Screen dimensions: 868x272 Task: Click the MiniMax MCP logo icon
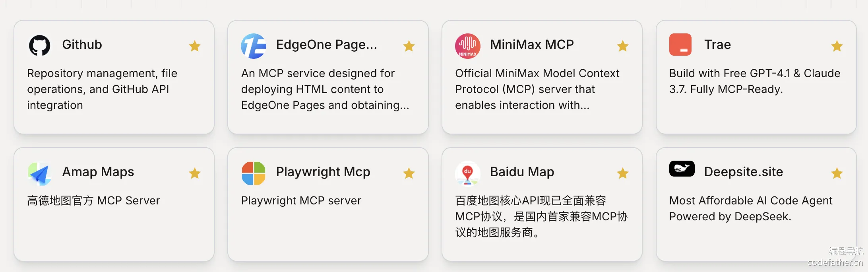click(468, 46)
